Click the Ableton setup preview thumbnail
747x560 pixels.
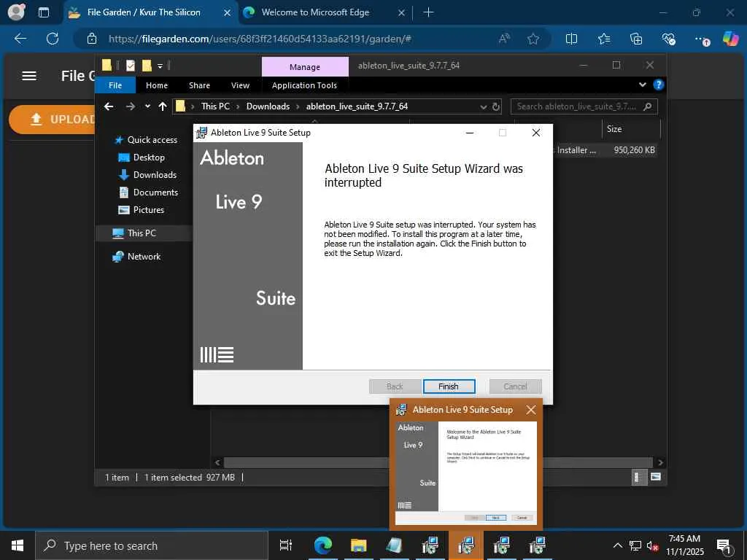[x=466, y=472]
